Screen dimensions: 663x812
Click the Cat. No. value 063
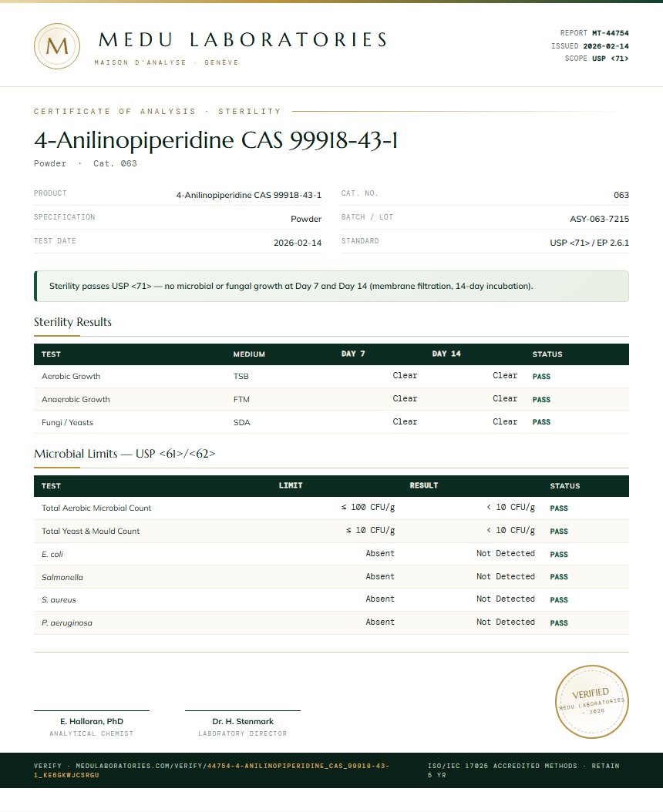[621, 195]
